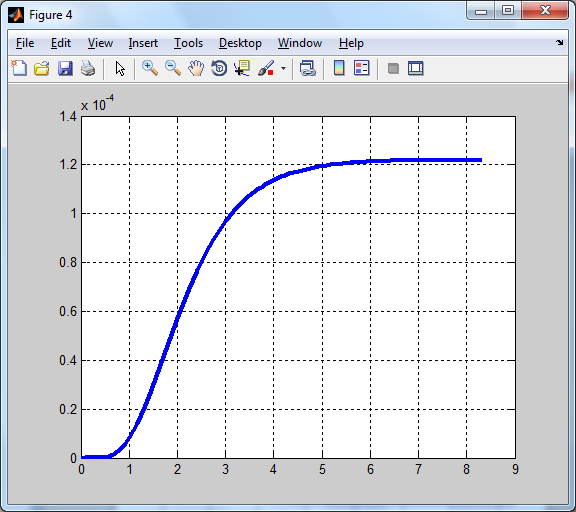This screenshot has height=512, width=576.
Task: Maximize the Figure 4 window
Action: pyautogui.click(x=508, y=11)
